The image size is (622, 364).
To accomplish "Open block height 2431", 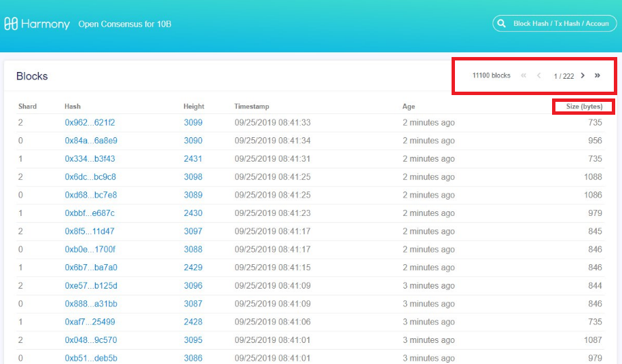I will (x=193, y=159).
